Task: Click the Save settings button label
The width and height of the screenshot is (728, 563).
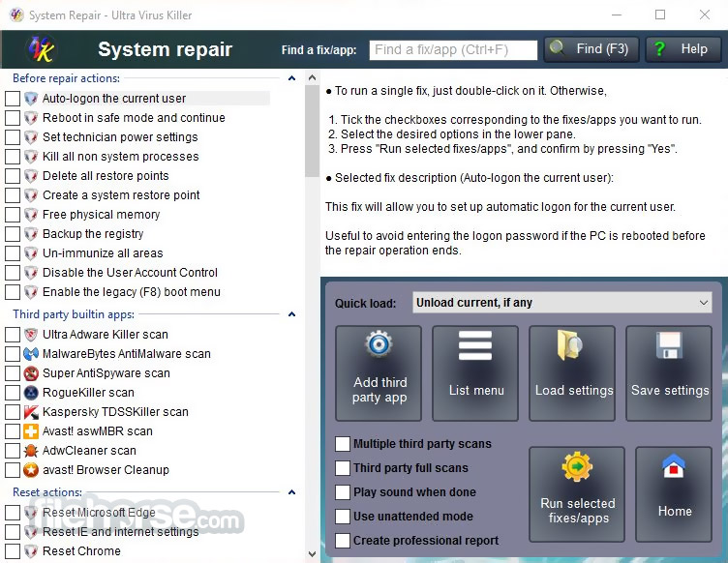Action: [670, 391]
